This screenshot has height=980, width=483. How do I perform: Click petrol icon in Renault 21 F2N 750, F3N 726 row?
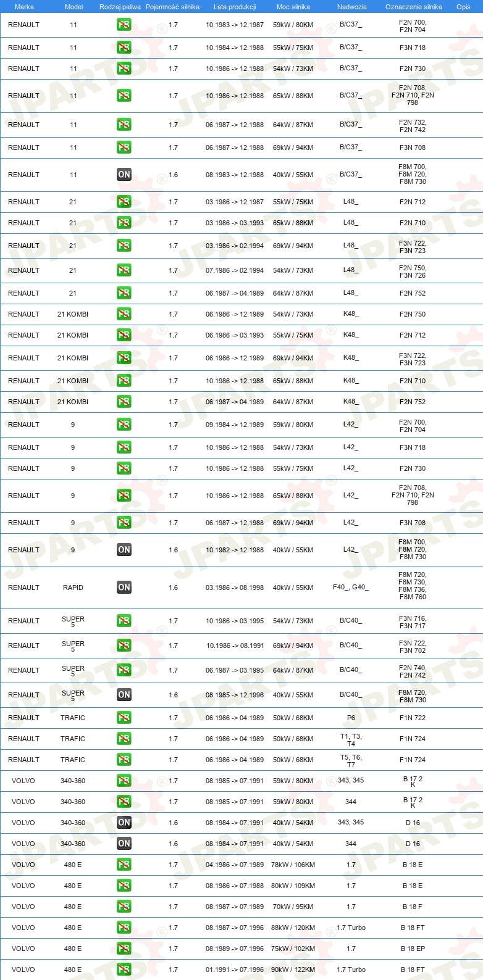124,270
